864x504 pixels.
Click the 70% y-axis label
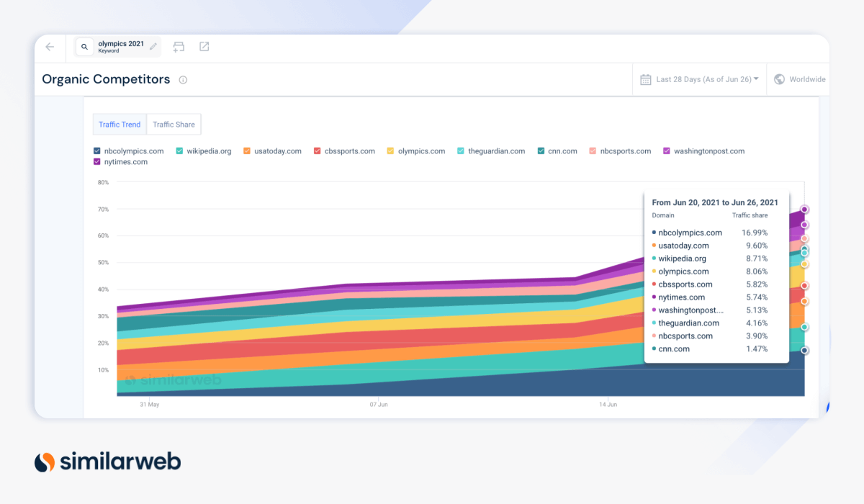tap(103, 210)
